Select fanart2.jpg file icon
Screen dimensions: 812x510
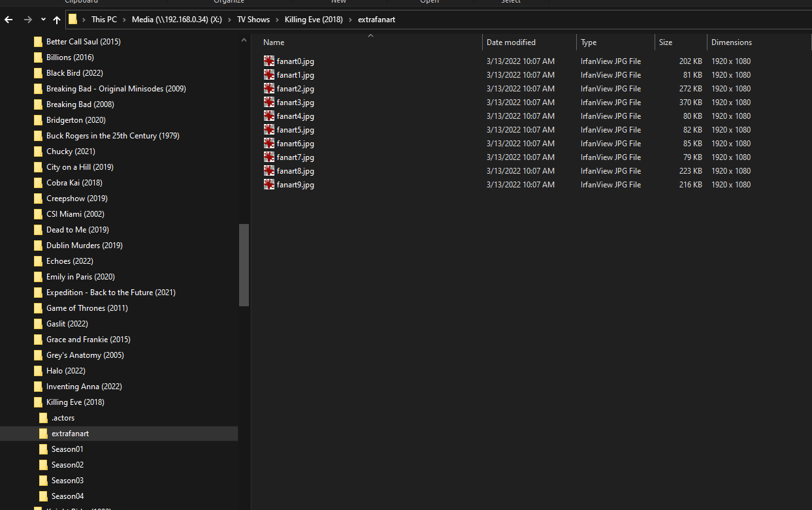tap(269, 88)
